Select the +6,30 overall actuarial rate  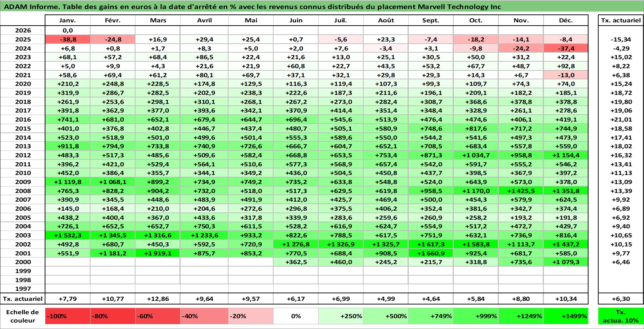point(621,299)
